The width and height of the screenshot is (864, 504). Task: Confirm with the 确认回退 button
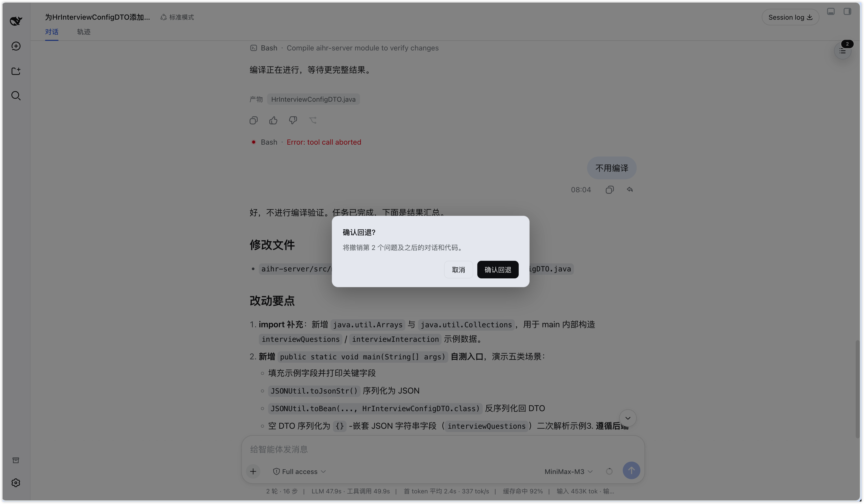click(x=497, y=270)
